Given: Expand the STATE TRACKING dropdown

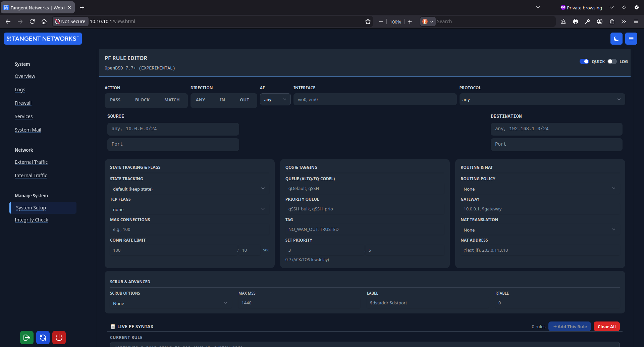Looking at the screenshot, I should pos(189,188).
